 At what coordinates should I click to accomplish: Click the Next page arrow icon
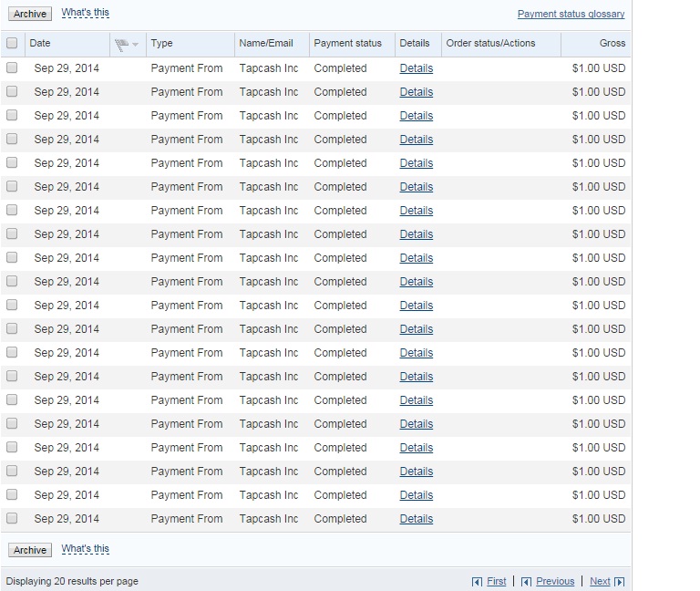point(620,582)
